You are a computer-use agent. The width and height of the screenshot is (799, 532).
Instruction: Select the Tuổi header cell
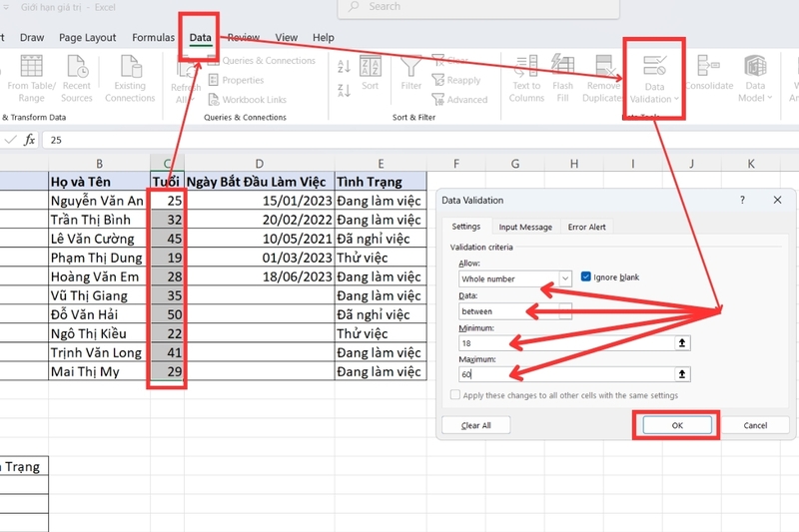coord(167,182)
